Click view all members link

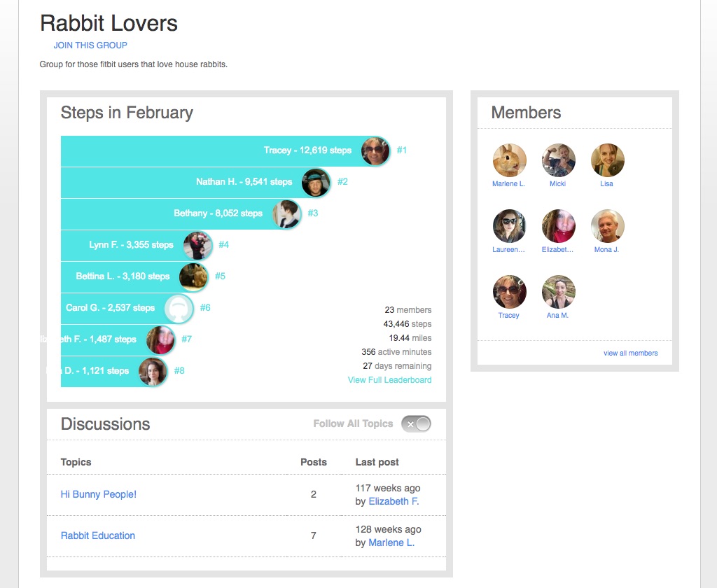point(630,353)
